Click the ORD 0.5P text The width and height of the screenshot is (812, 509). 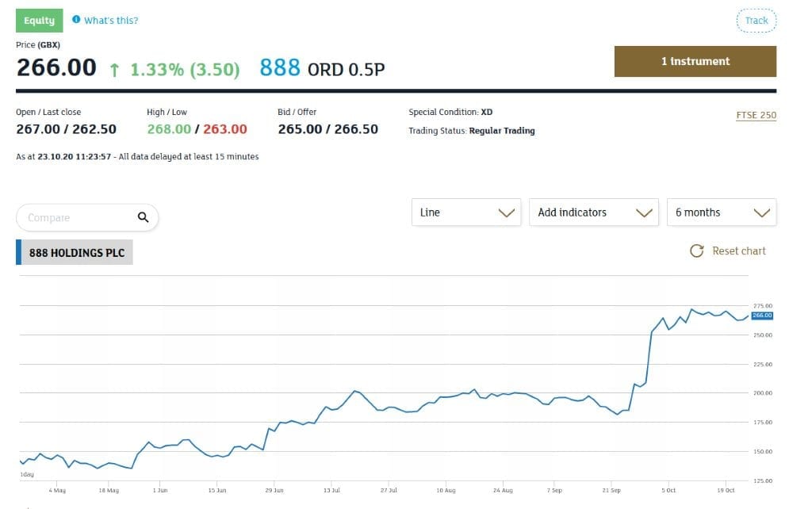(346, 70)
